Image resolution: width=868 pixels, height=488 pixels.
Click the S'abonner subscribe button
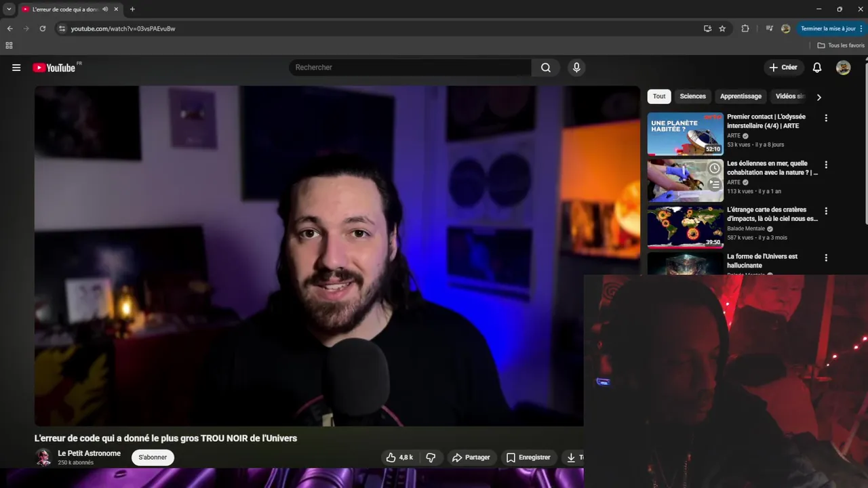point(153,457)
